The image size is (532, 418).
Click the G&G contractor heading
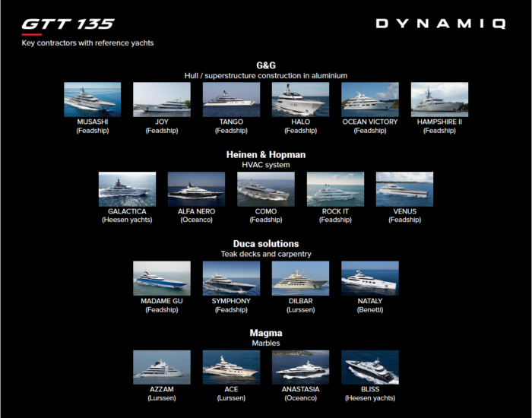click(x=266, y=65)
